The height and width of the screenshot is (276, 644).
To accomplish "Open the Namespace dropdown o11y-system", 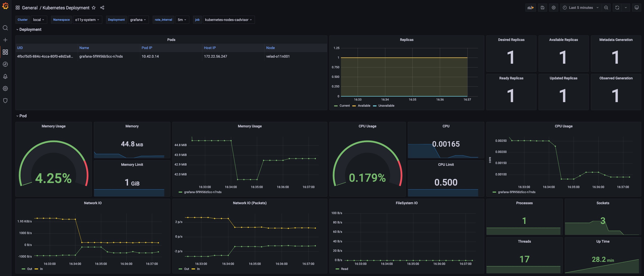I will tap(87, 20).
